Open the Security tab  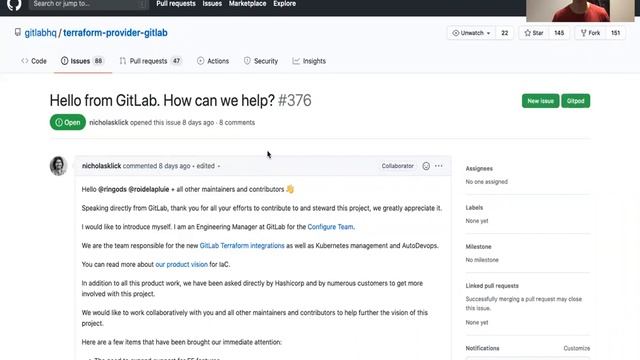[x=261, y=61]
